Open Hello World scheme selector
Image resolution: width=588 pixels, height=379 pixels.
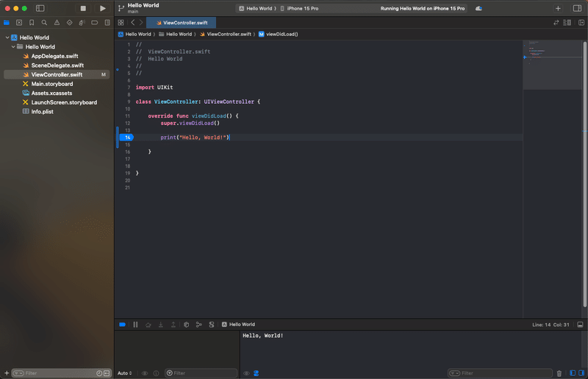point(257,8)
